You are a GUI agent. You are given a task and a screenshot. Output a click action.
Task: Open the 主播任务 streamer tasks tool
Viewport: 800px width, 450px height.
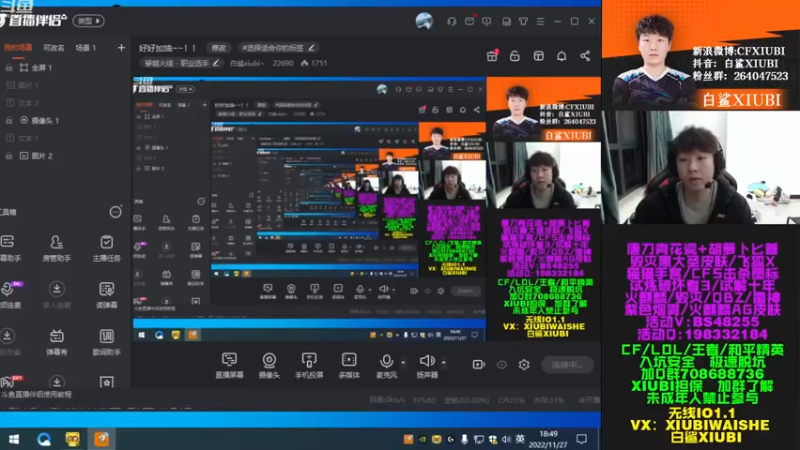point(106,248)
